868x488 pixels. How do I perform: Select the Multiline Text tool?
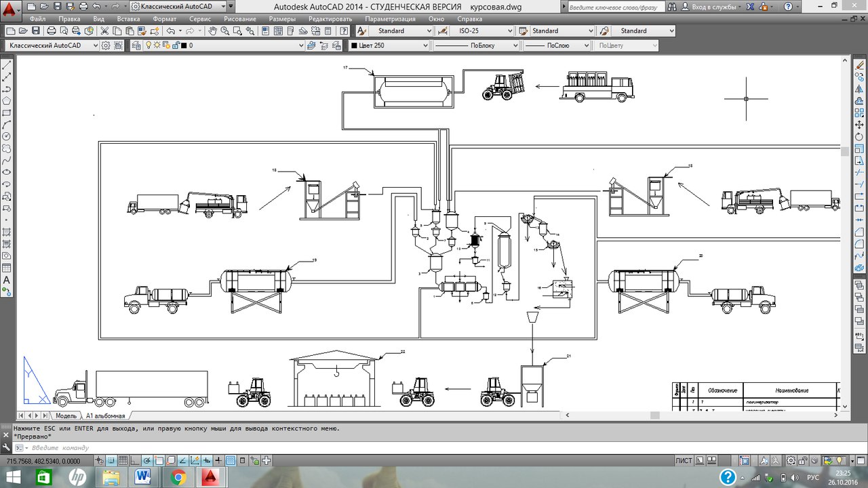[7, 280]
